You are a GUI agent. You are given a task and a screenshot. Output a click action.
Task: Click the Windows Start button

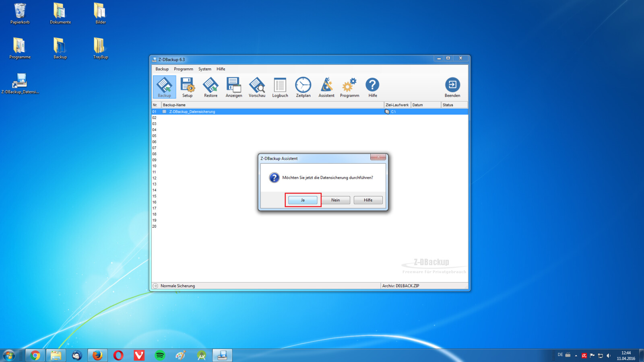[x=9, y=355]
